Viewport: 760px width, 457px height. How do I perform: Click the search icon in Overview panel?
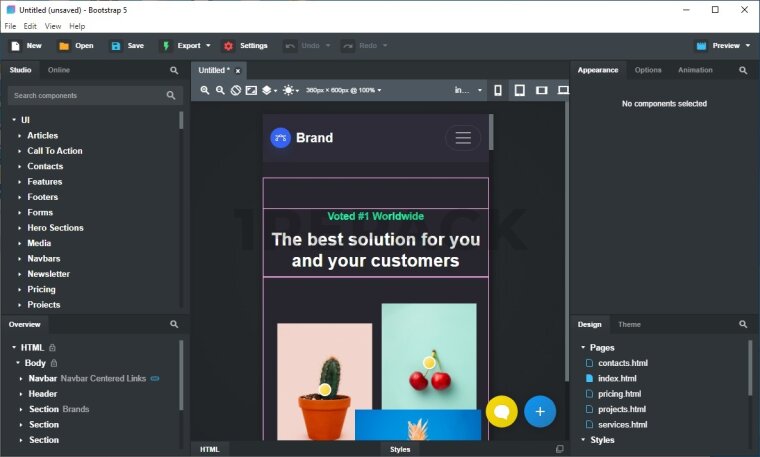174,324
